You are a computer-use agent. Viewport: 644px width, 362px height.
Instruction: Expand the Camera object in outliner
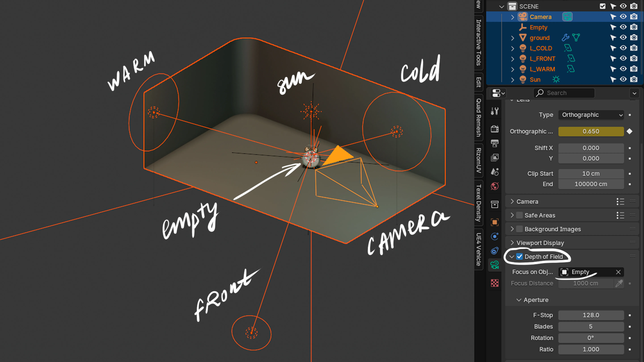pyautogui.click(x=512, y=17)
